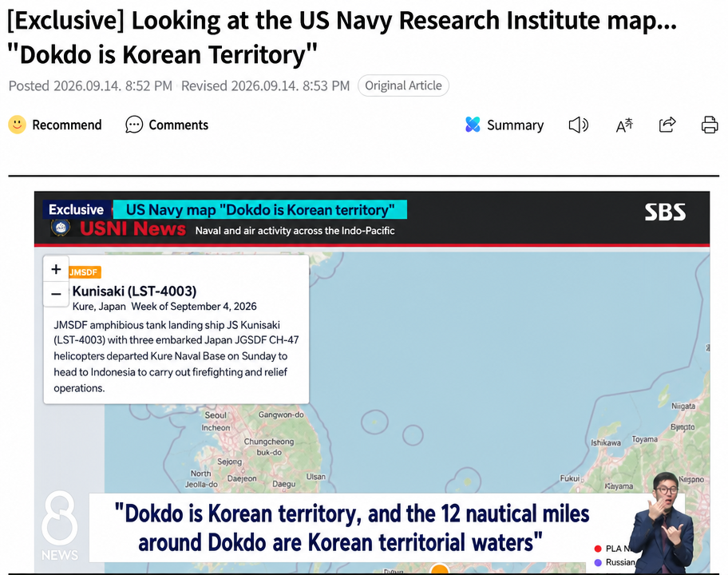Click the Summary AI icon
Viewport: 728px width, 575px height.
point(473,125)
